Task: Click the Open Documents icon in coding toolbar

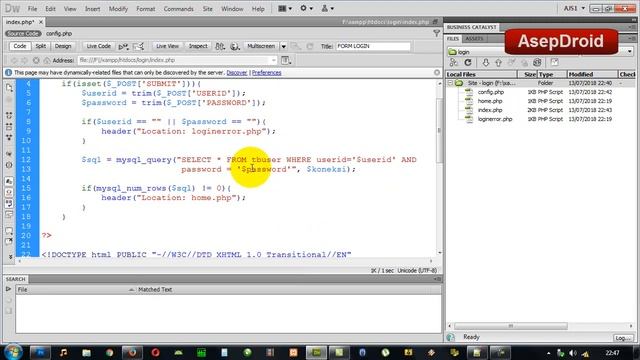Action: coord(9,87)
